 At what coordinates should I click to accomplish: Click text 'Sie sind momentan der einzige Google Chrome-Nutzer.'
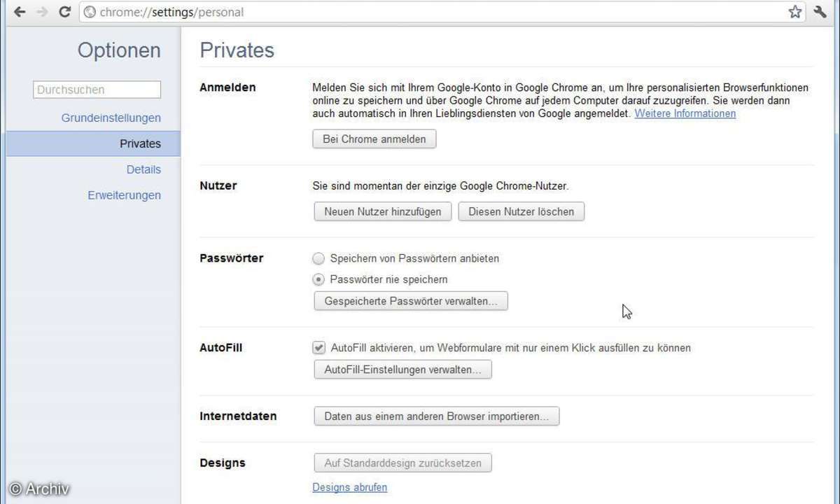coord(440,186)
